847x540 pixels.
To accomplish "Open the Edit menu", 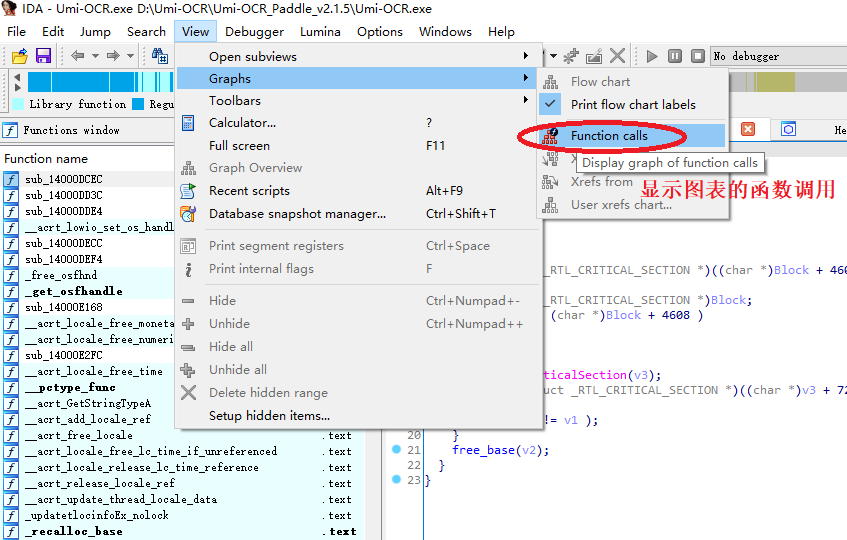I will click(x=53, y=32).
